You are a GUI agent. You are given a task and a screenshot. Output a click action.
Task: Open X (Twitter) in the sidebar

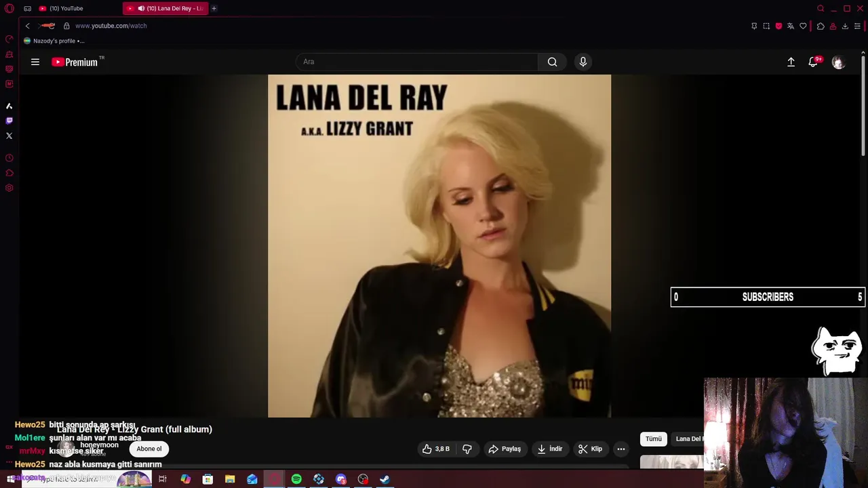tap(9, 136)
